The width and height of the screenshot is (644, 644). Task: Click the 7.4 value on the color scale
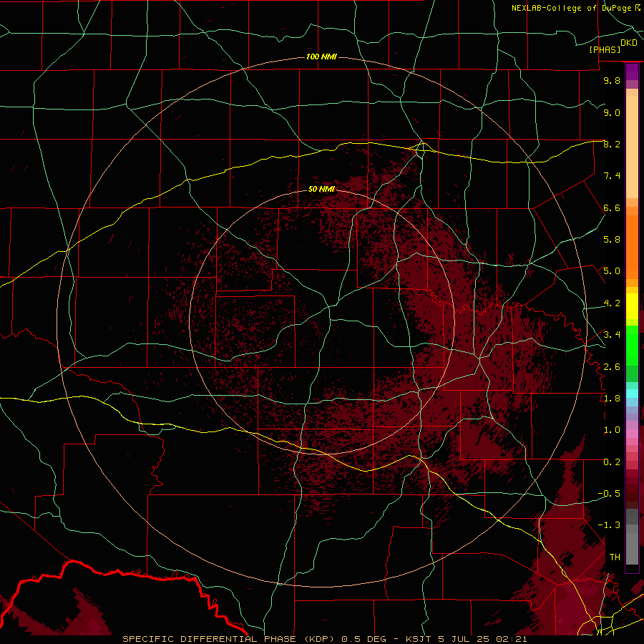pyautogui.click(x=612, y=176)
